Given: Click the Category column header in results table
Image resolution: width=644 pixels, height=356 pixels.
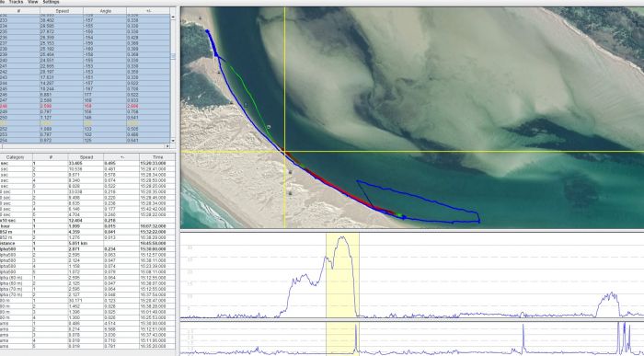Looking at the screenshot, I should (x=16, y=157).
